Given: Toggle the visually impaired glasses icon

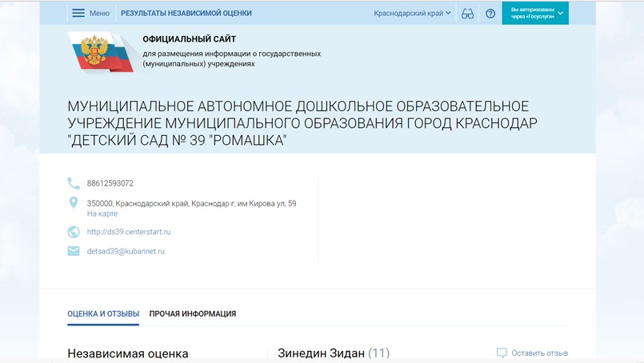Looking at the screenshot, I should click(467, 14).
